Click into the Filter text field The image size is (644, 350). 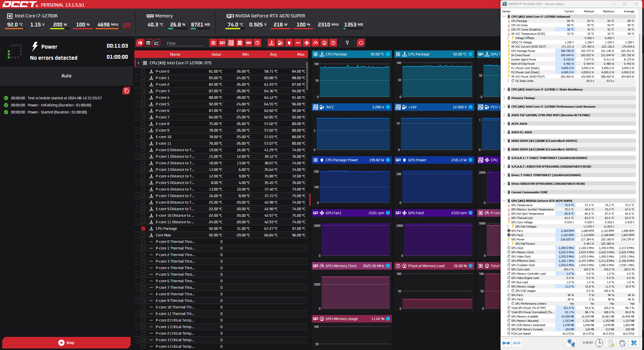185,43
